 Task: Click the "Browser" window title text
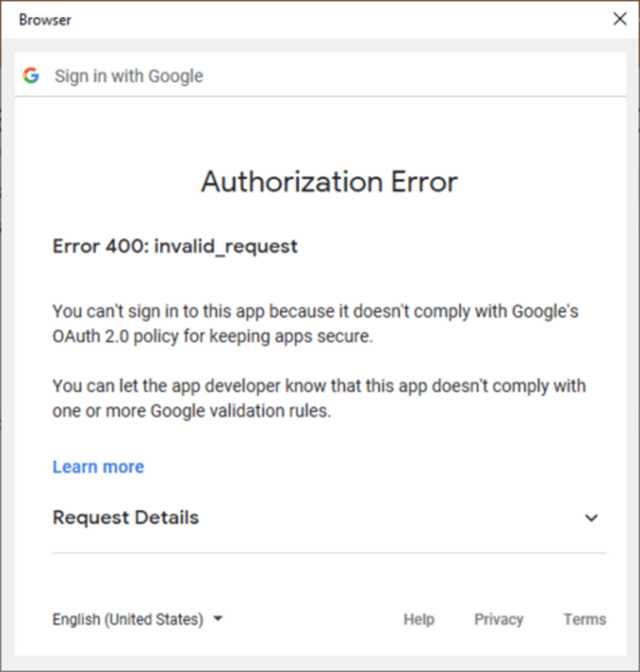[45, 20]
